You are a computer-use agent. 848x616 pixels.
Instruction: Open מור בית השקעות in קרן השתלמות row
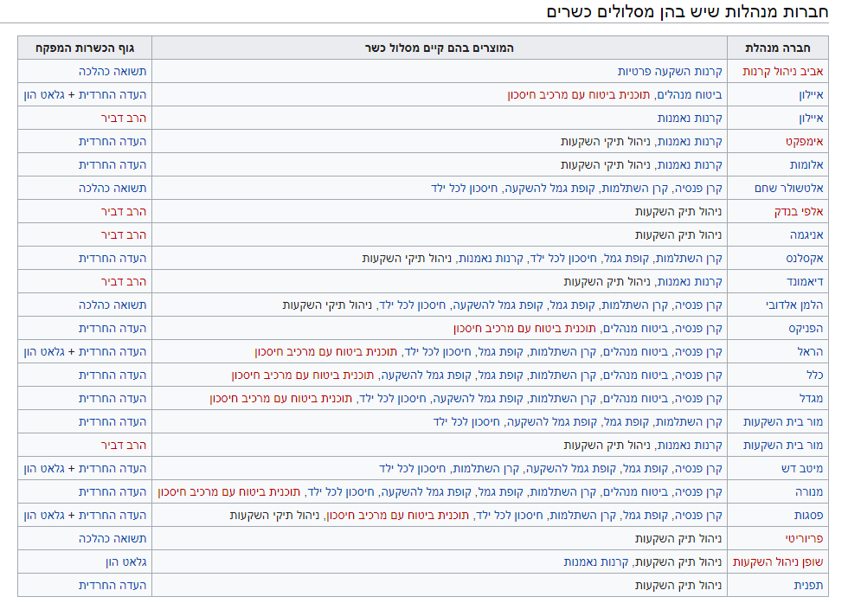pyautogui.click(x=783, y=422)
